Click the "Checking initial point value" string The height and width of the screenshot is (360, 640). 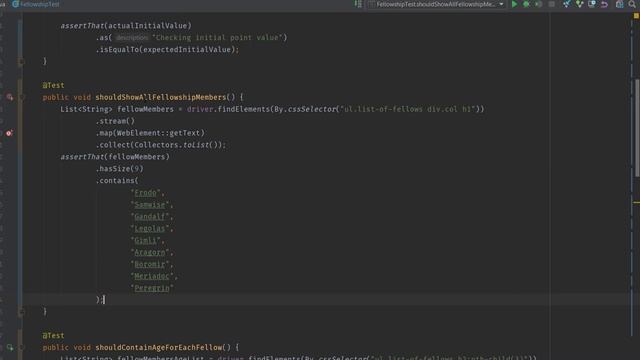(x=217, y=38)
